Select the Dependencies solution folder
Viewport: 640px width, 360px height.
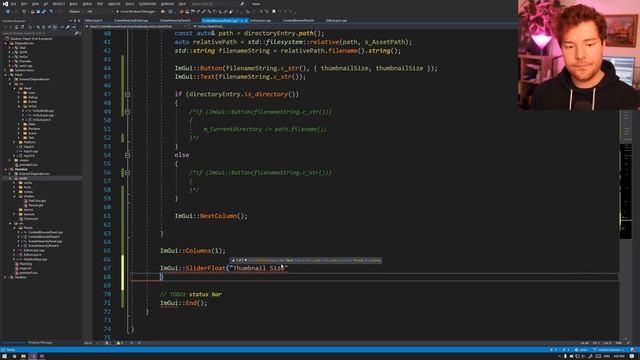click(x=24, y=43)
